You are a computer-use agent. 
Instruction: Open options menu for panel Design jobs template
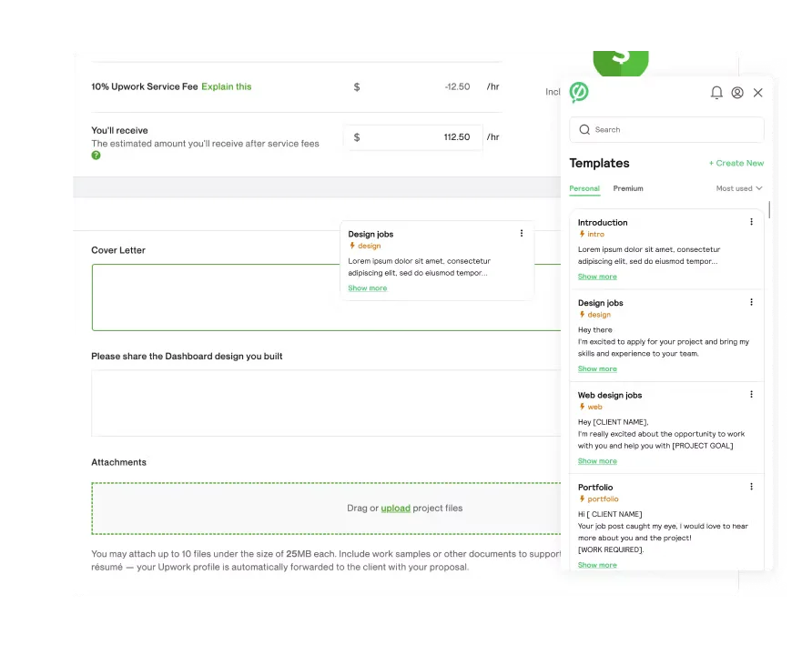click(x=751, y=302)
